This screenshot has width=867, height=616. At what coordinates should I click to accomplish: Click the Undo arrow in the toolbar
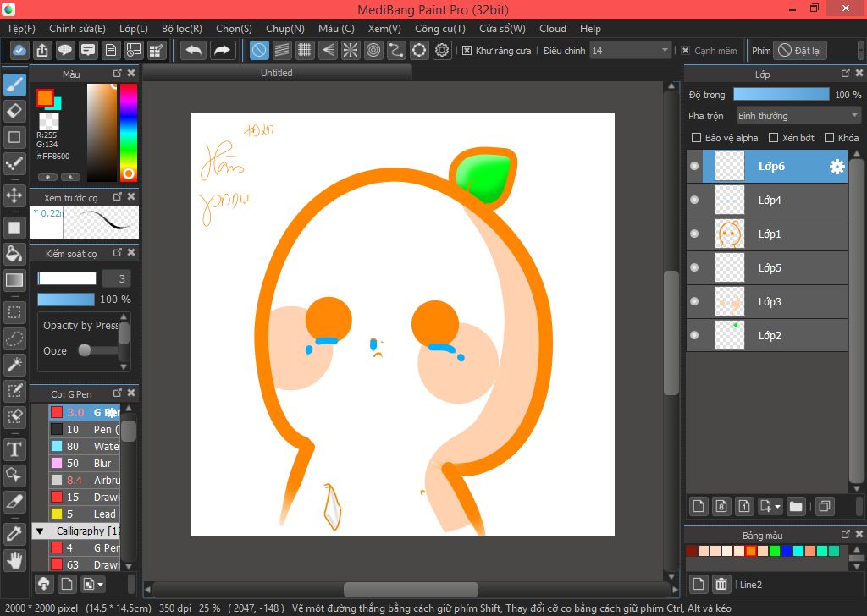(194, 50)
